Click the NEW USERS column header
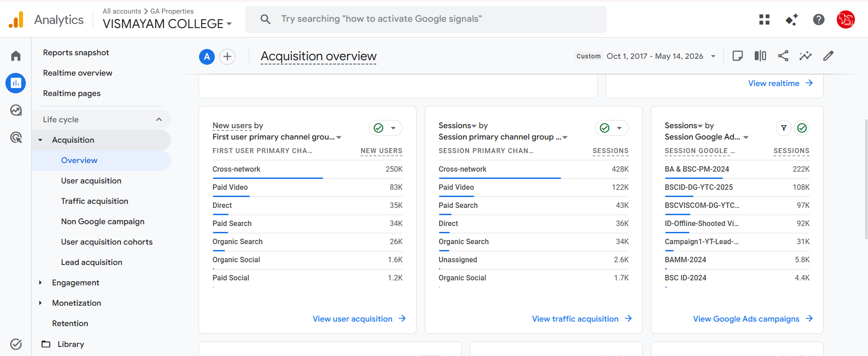 point(381,151)
